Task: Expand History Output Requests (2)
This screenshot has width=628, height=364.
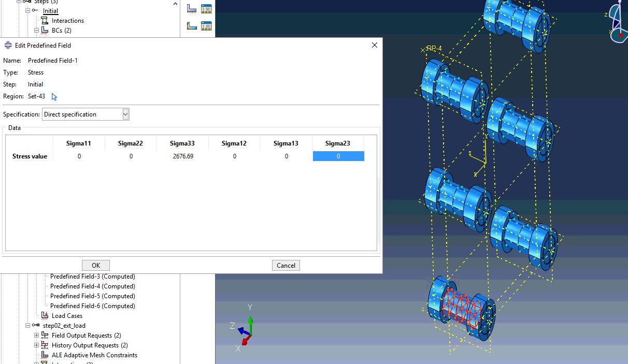Action: click(x=37, y=345)
